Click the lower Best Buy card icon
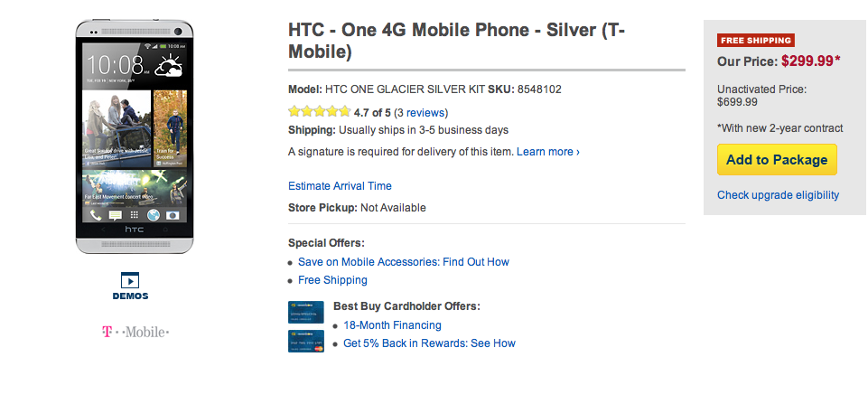Screen dimensions: 868x404 point(305,341)
